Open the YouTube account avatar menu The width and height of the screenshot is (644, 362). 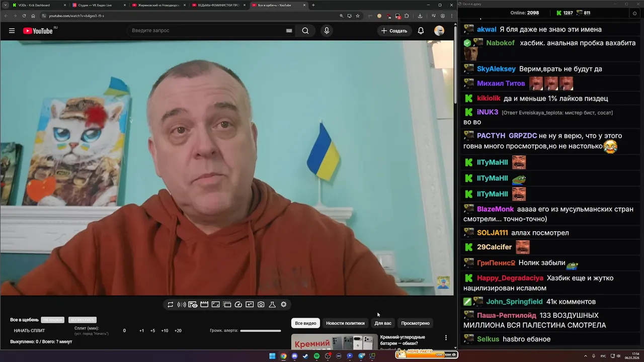coord(439,31)
